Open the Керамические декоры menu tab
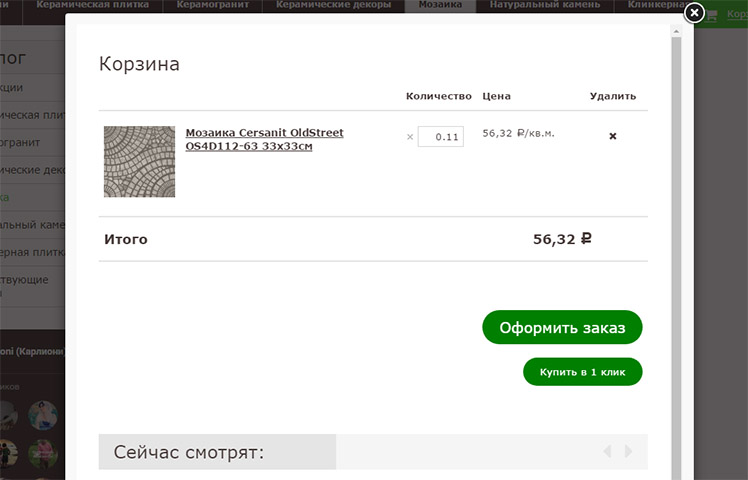The height and width of the screenshot is (480, 748). (333, 5)
